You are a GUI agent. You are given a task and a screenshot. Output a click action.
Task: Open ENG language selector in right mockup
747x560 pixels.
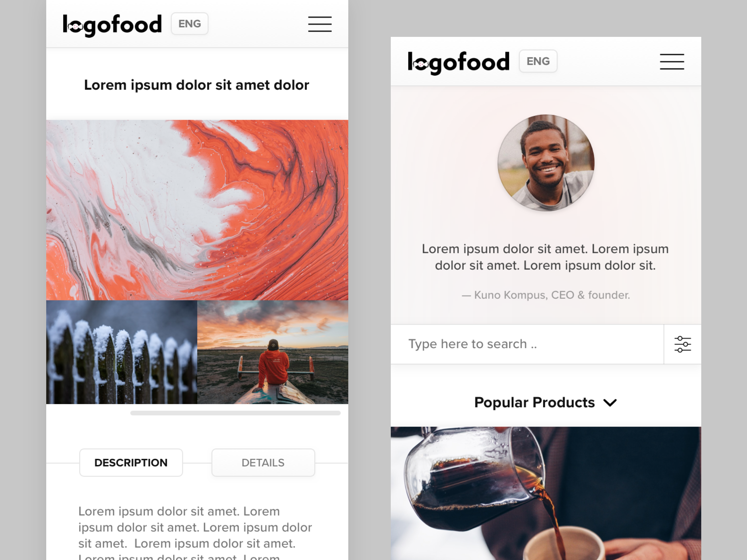538,61
